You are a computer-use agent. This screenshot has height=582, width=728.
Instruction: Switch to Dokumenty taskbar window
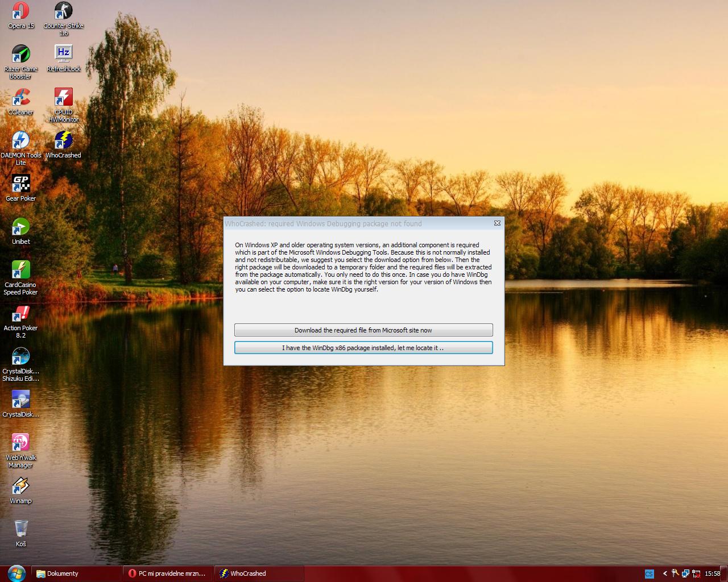[x=77, y=573]
